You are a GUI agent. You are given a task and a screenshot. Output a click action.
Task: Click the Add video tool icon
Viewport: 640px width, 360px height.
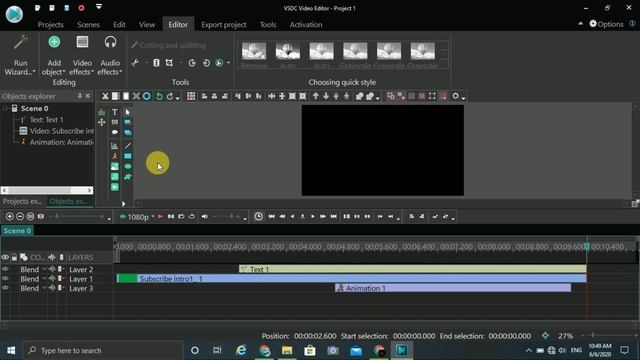pyautogui.click(x=115, y=187)
